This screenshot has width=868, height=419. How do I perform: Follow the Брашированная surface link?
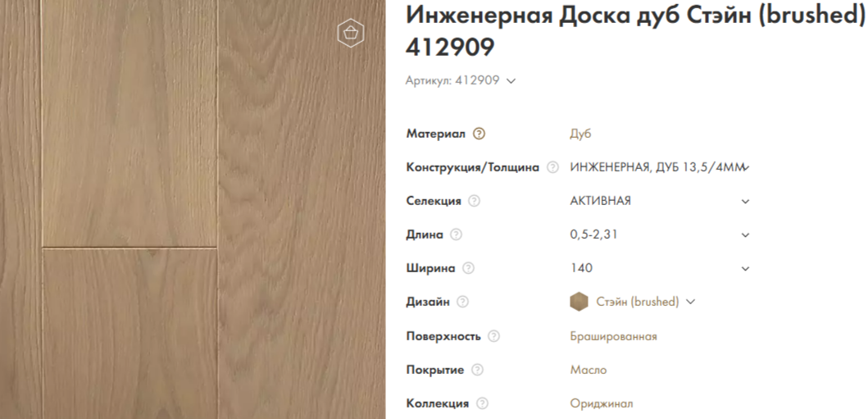613,336
